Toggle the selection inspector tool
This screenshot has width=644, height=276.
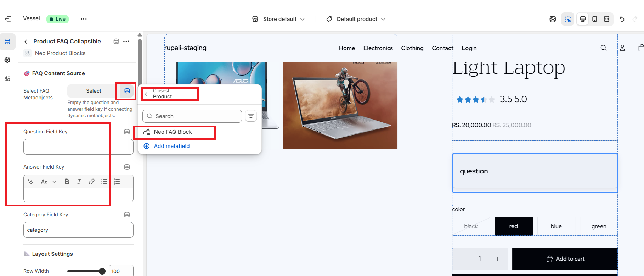568,19
